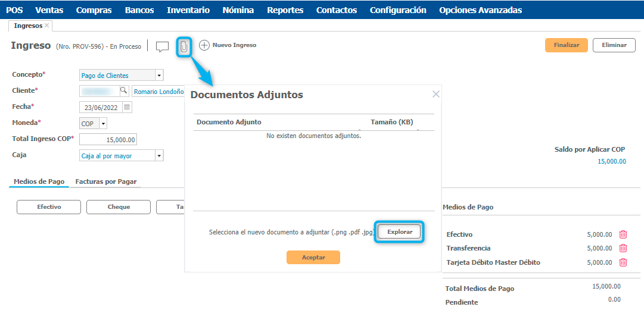Click the plus icon for Nuevo Ingreso
This screenshot has height=310, width=644.
click(x=204, y=45)
